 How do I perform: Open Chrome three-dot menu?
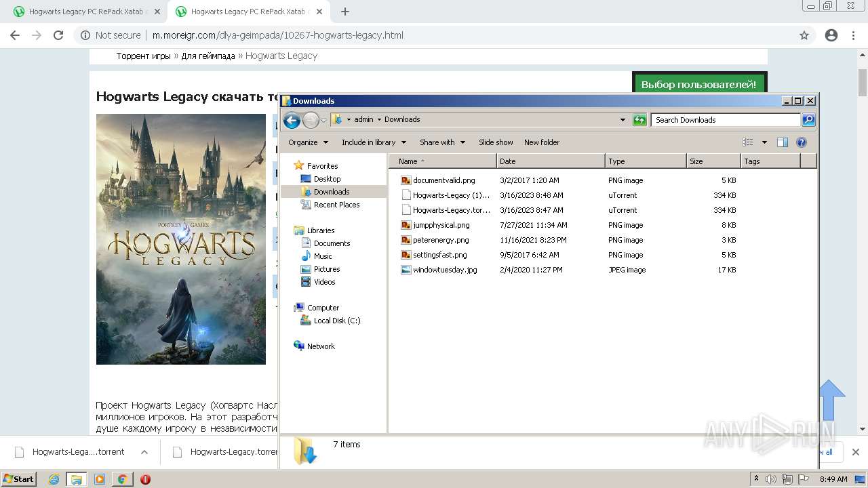[853, 35]
